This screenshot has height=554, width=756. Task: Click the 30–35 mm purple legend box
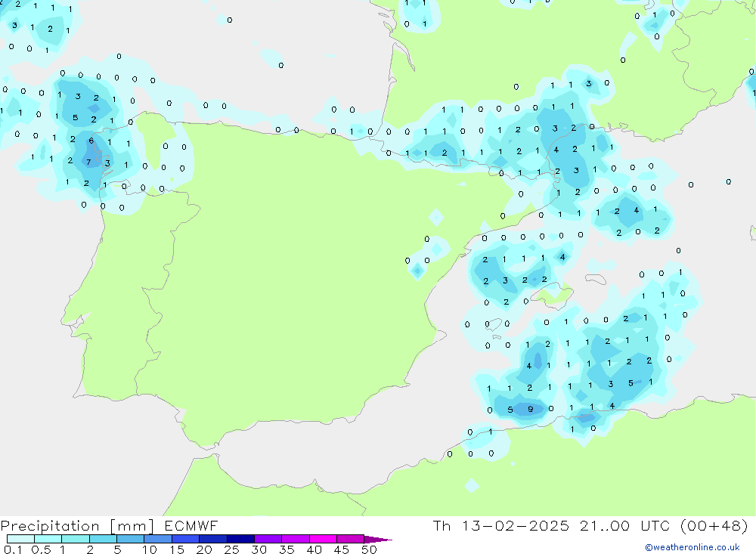click(x=268, y=539)
